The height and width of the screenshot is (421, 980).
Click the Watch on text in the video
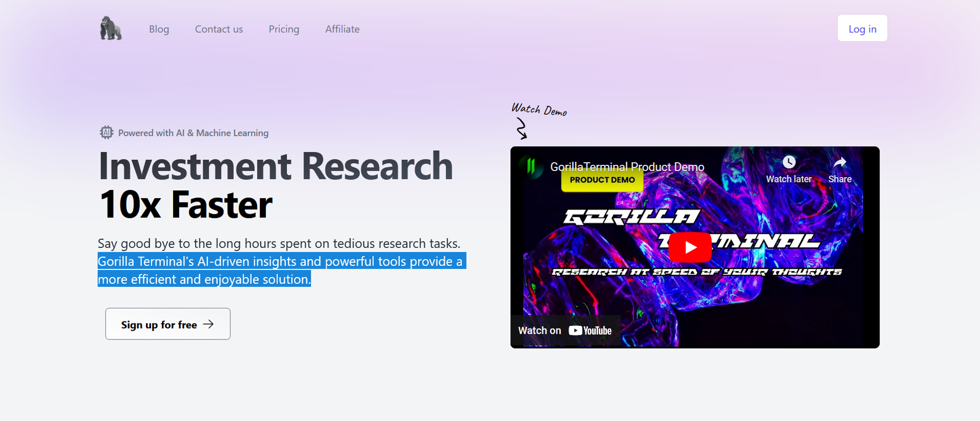[539, 331]
